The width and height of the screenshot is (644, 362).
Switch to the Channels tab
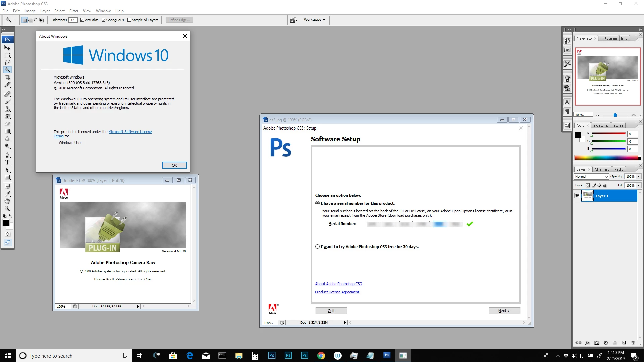coord(602,169)
